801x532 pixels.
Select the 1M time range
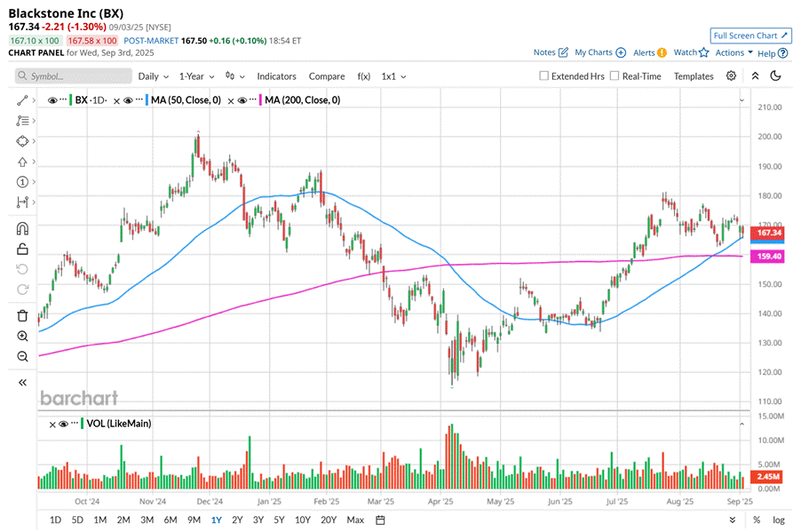[x=100, y=520]
